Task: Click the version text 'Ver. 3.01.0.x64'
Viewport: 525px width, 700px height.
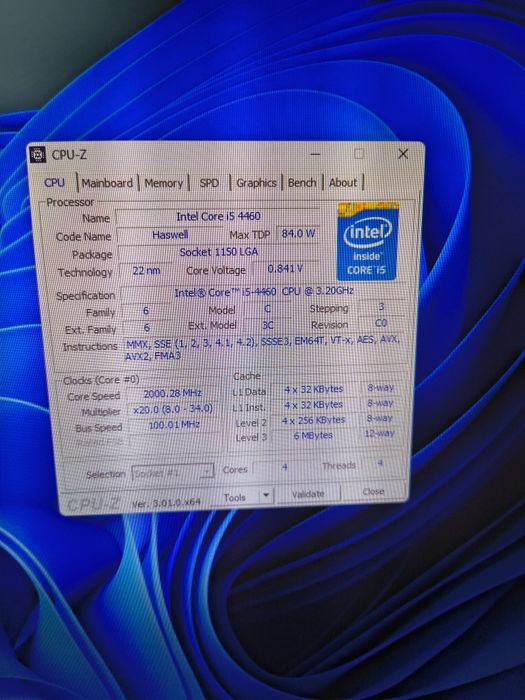Action: 166,503
